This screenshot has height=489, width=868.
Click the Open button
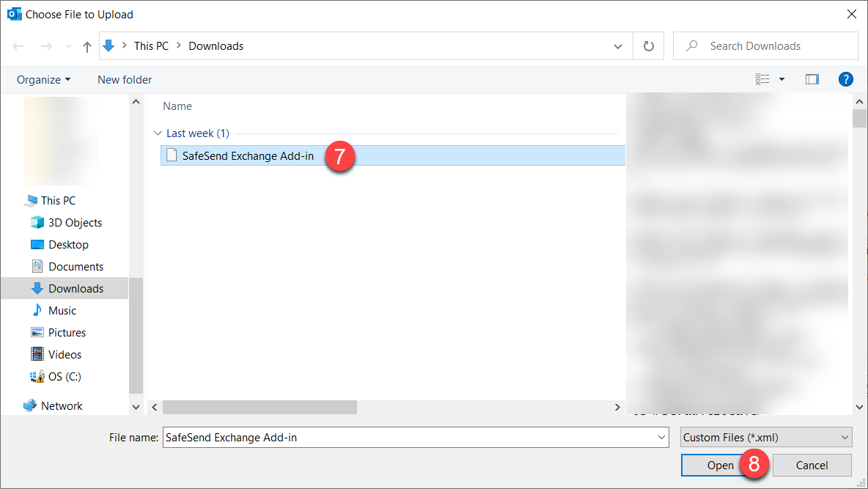(720, 466)
